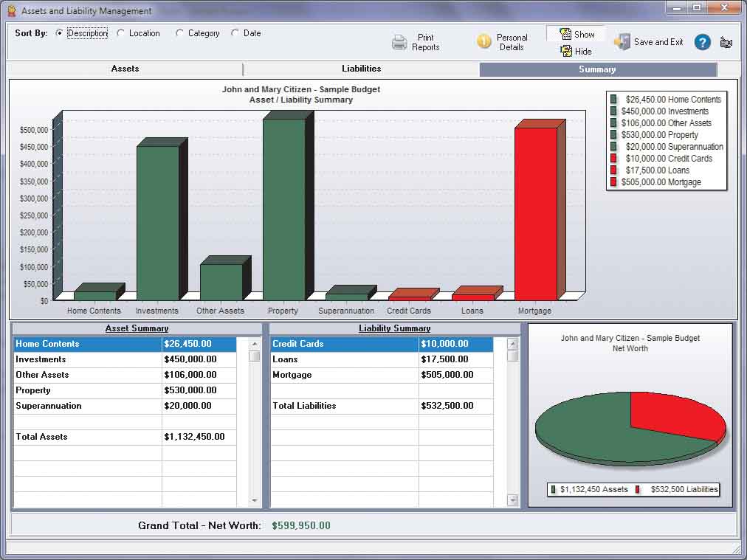This screenshot has width=747, height=560.
Task: Click the Liability Summary header
Action: [394, 328]
